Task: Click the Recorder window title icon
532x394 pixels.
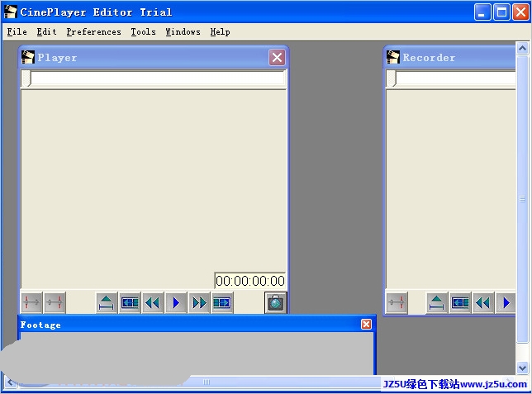Action: (393, 57)
